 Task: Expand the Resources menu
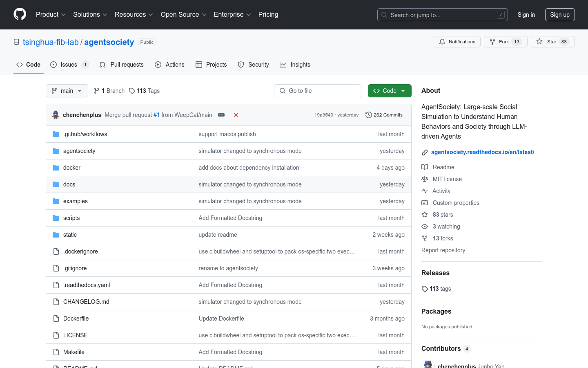click(x=134, y=14)
